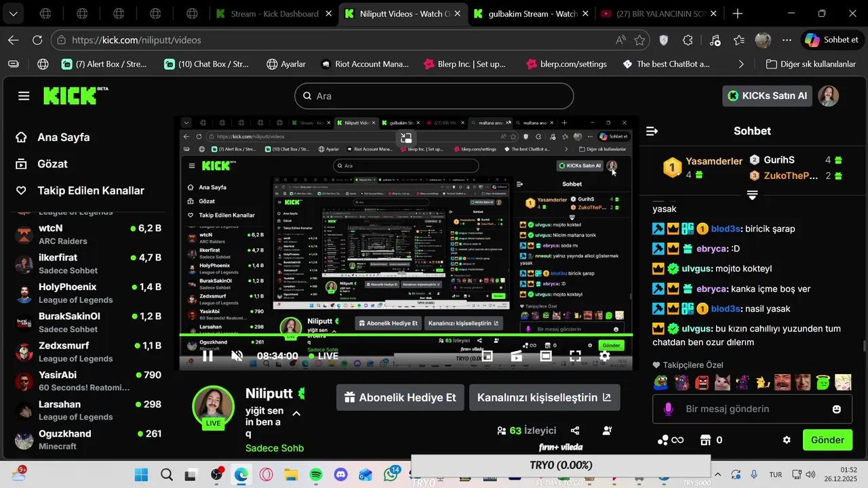868x488 pixels.
Task: Click the Abonelik Hediye Et button
Action: click(399, 397)
